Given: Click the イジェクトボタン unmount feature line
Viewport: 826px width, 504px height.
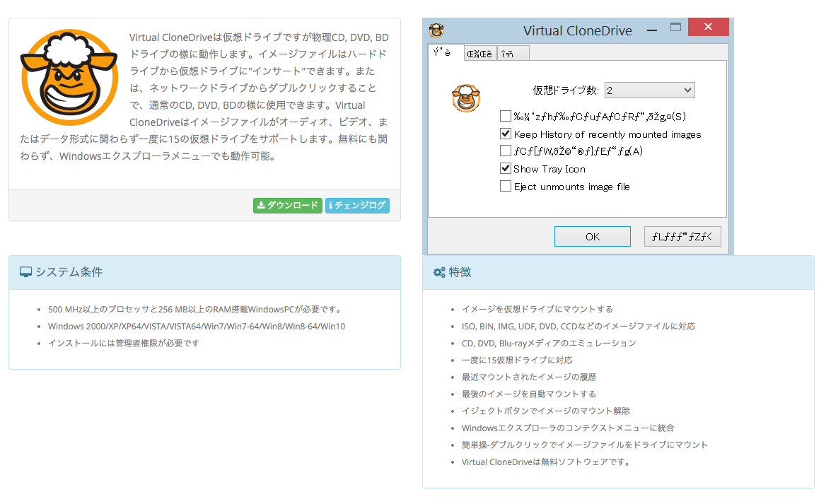Looking at the screenshot, I should (x=546, y=411).
